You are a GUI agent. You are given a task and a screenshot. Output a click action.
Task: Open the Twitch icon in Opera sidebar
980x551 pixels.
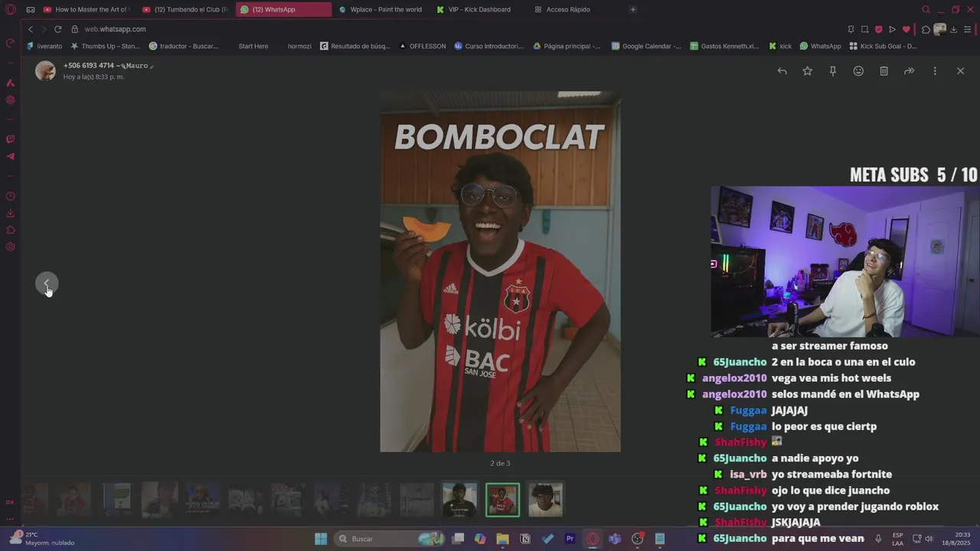(x=11, y=139)
